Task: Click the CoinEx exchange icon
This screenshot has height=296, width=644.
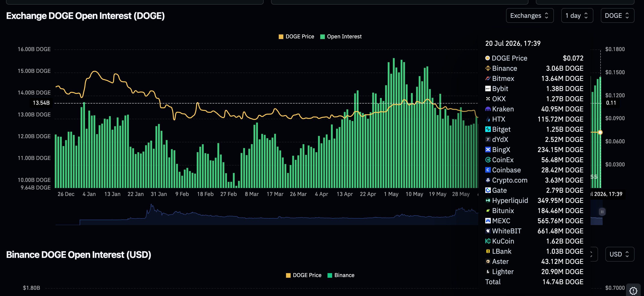Action: pyautogui.click(x=488, y=160)
